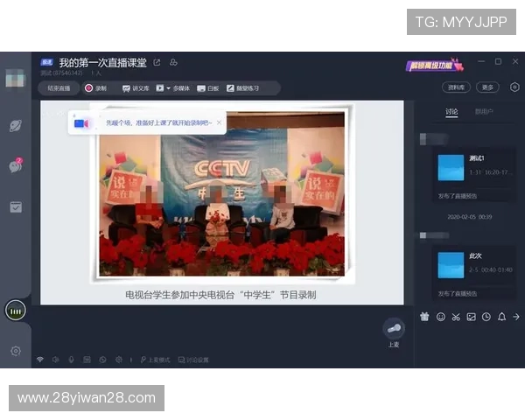
Task: Open 随堂练习 in the toolbar
Action: (x=242, y=87)
